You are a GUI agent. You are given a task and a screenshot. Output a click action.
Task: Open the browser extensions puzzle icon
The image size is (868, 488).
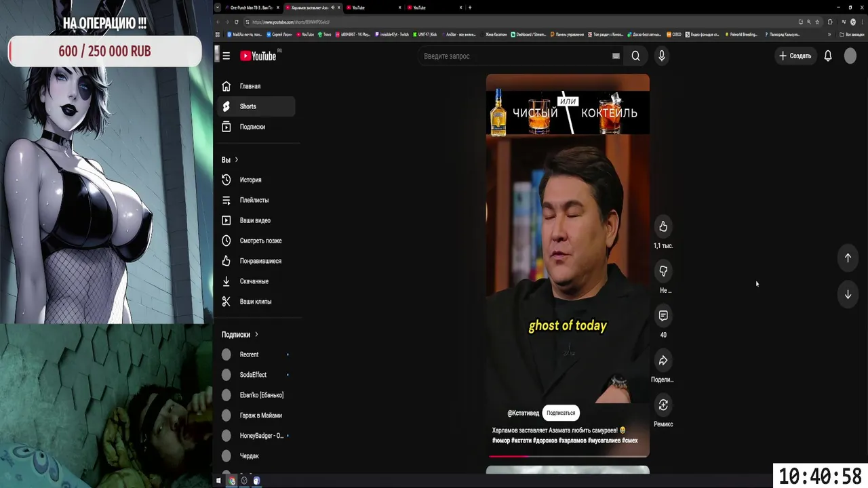pyautogui.click(x=830, y=22)
